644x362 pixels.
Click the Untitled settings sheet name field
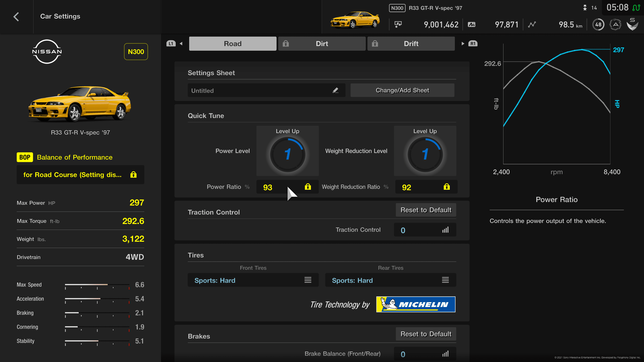266,90
